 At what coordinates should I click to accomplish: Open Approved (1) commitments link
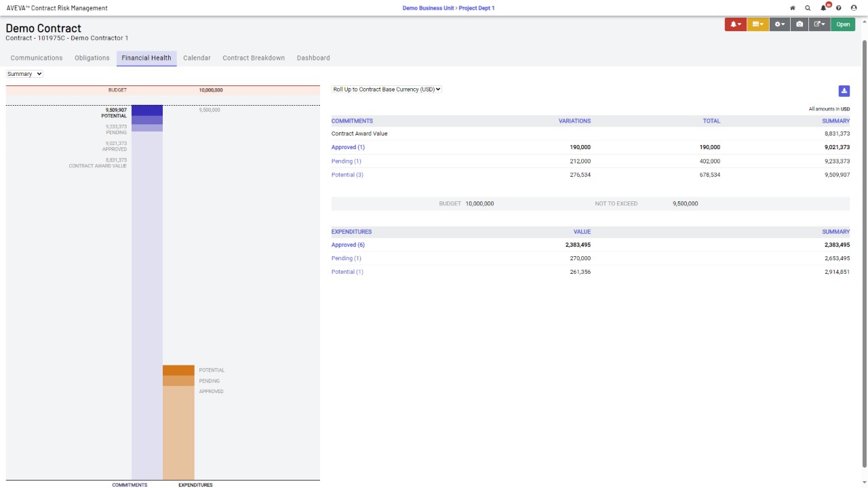click(x=348, y=147)
